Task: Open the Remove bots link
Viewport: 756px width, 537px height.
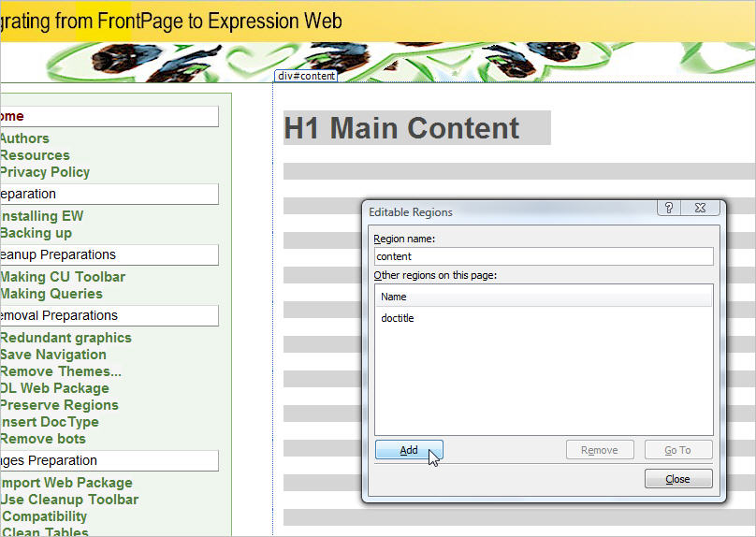Action: (x=43, y=439)
